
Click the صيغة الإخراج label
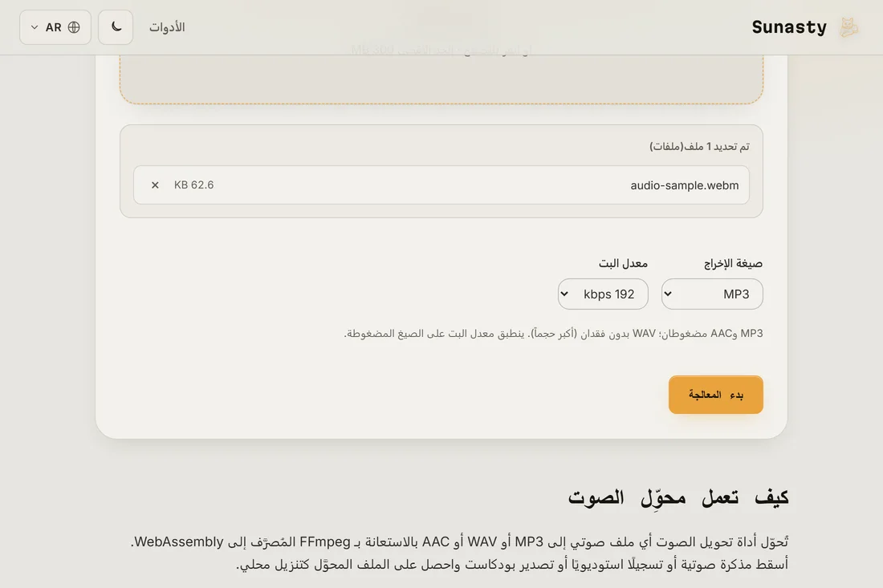tap(733, 263)
